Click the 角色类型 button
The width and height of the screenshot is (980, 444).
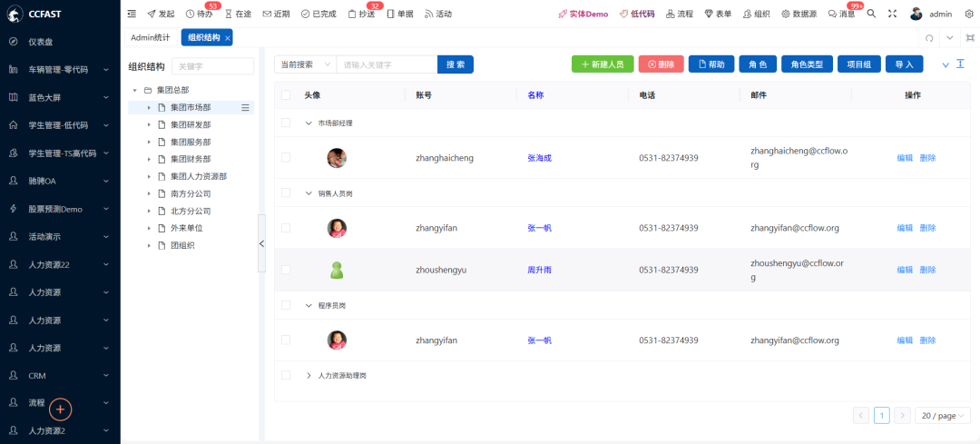[x=807, y=64]
